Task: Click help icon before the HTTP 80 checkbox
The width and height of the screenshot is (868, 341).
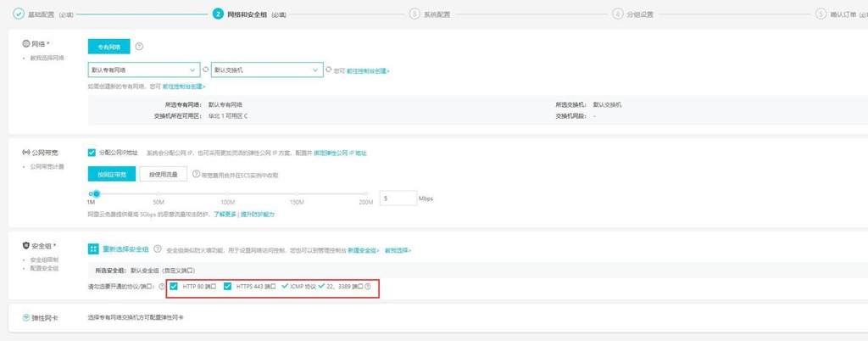Action: pos(162,287)
